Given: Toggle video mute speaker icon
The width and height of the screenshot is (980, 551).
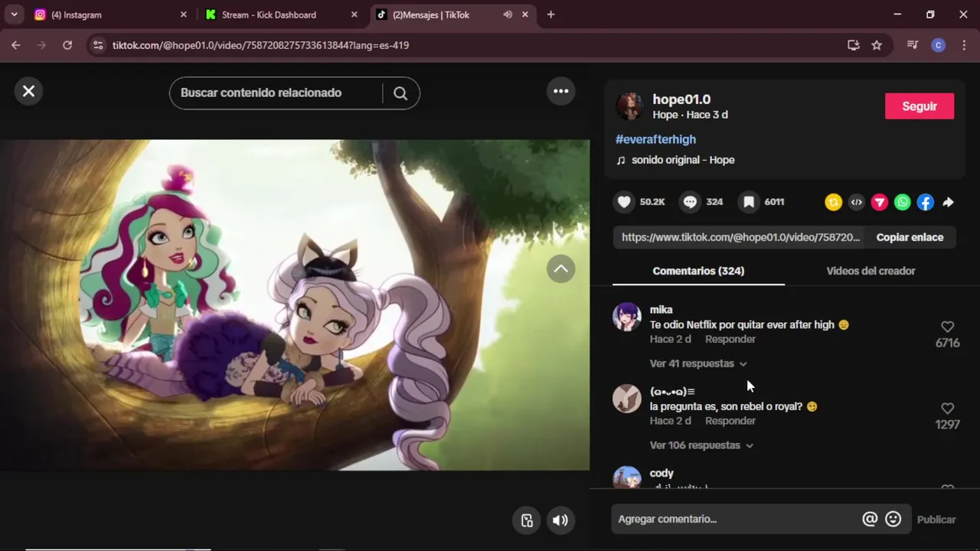Looking at the screenshot, I should coord(560,520).
